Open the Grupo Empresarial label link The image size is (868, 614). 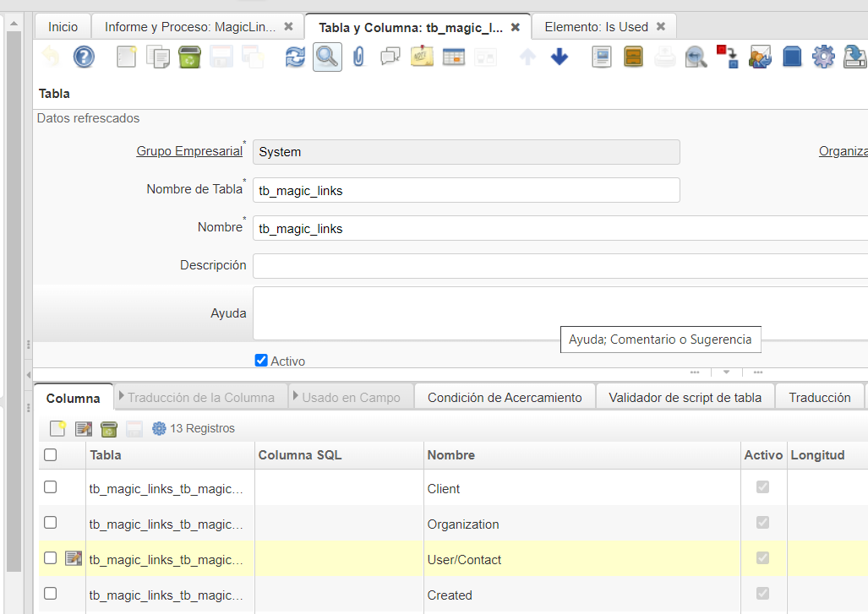[x=188, y=152]
